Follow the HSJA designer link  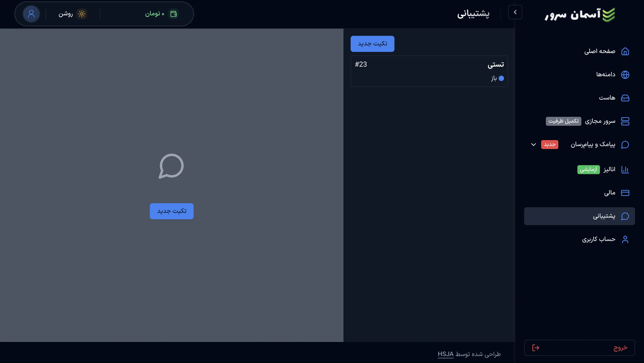pos(445,354)
